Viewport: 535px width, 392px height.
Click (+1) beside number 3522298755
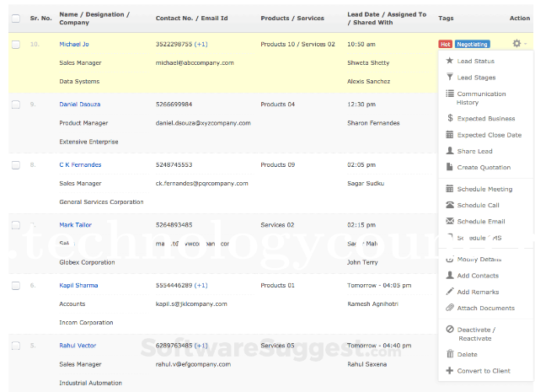pyautogui.click(x=201, y=44)
